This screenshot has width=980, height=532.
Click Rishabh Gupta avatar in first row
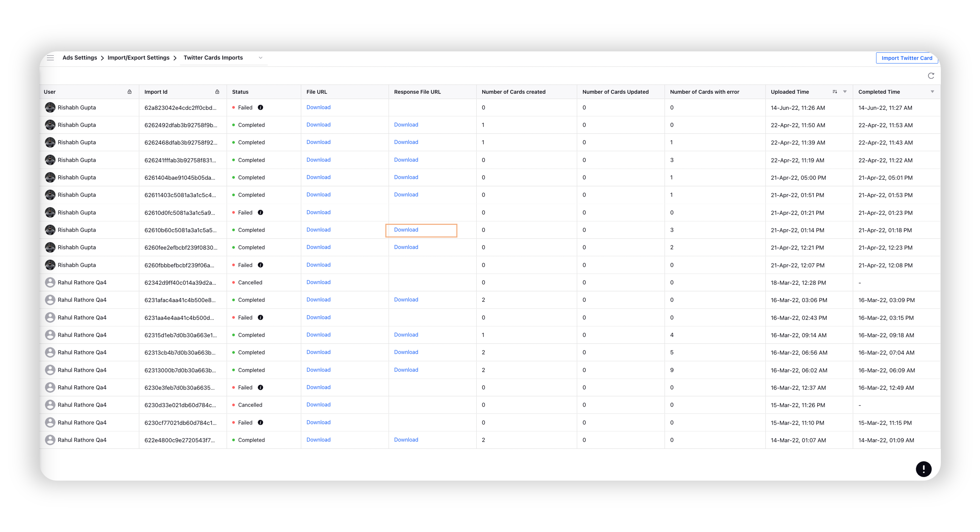[50, 107]
